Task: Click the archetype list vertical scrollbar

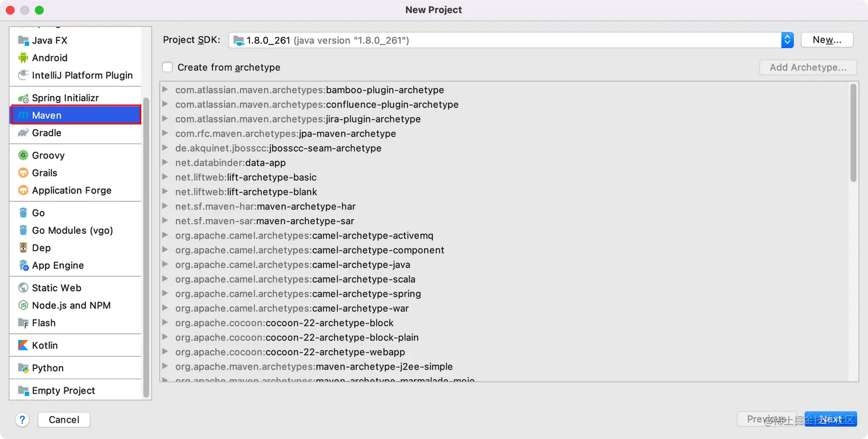Action: point(854,132)
